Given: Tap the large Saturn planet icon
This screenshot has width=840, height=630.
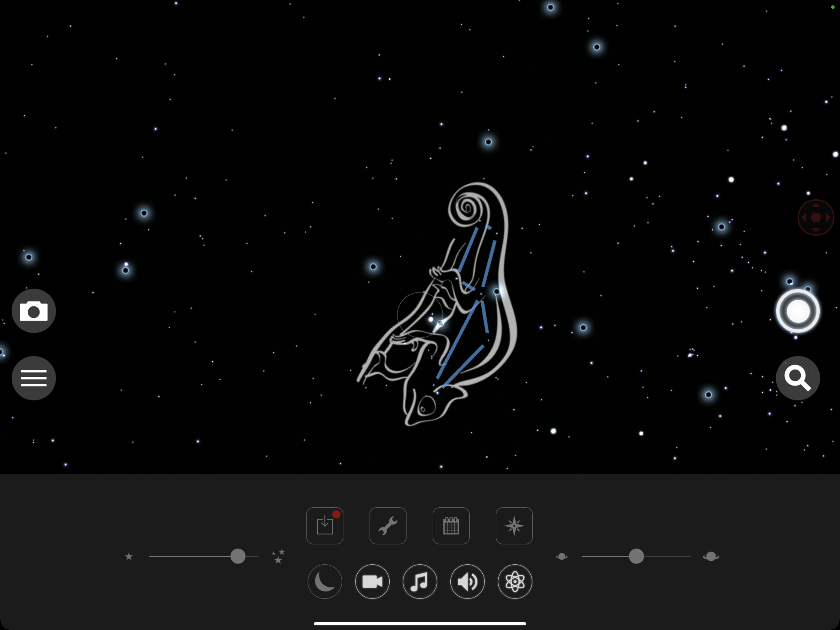Looking at the screenshot, I should pyautogui.click(x=711, y=556).
